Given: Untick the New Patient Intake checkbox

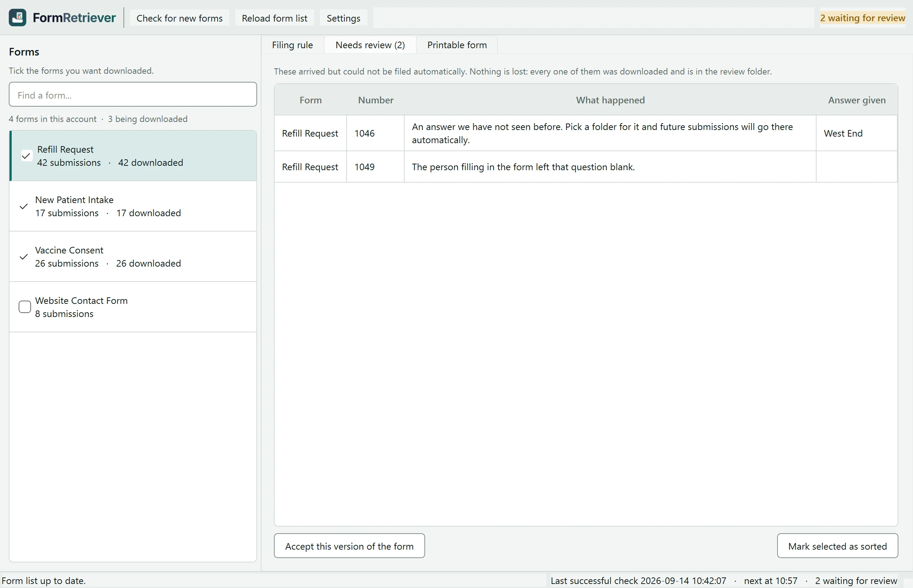Looking at the screenshot, I should point(24,206).
